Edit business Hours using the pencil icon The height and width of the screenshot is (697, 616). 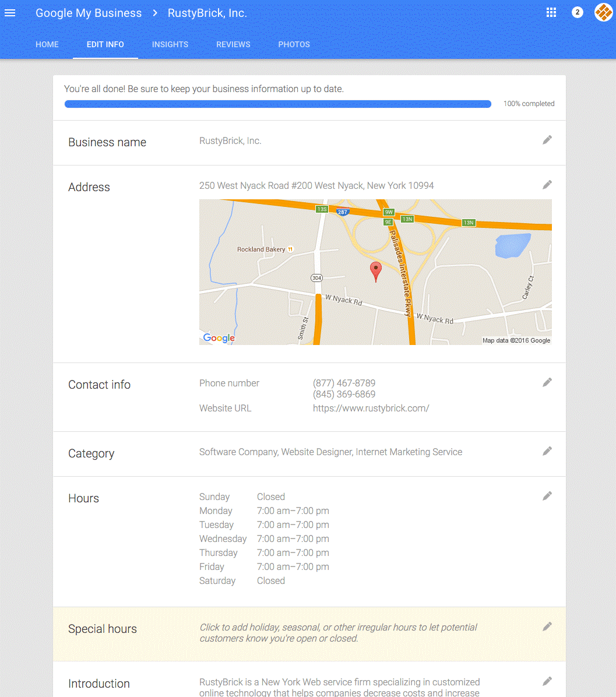tap(547, 495)
